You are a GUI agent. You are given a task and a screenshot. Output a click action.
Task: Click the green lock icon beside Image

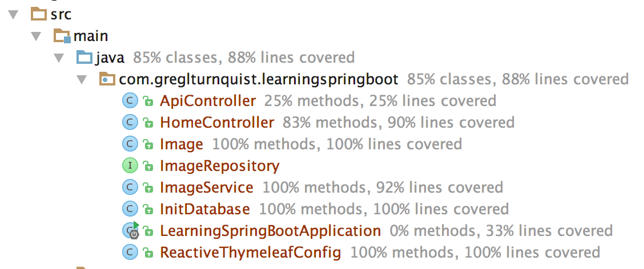point(148,144)
